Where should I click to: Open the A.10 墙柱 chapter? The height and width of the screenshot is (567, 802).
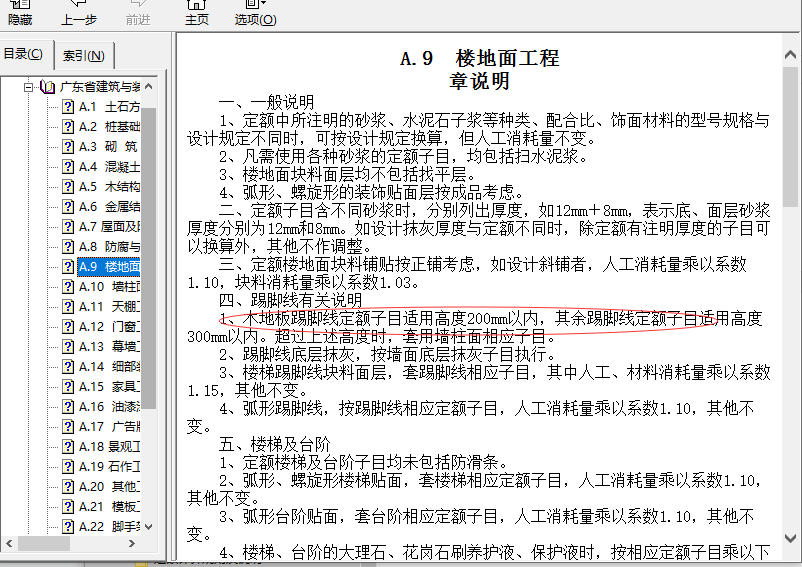109,286
